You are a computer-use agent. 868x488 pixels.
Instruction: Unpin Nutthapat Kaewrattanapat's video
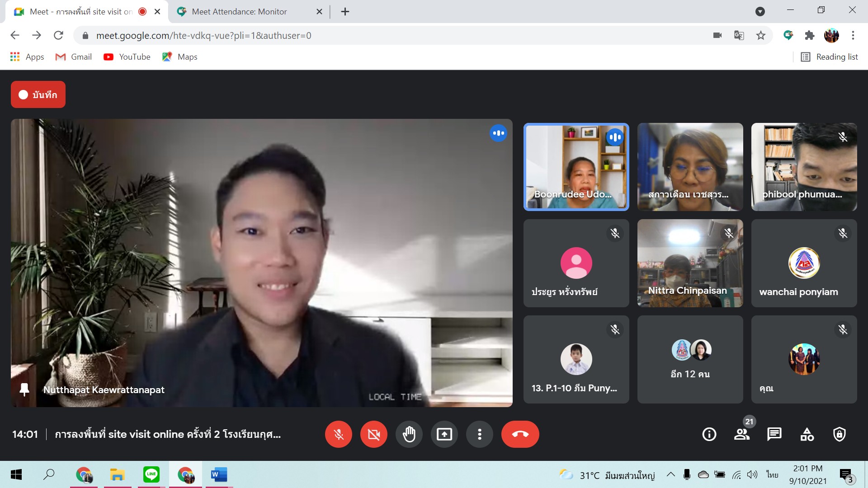[24, 389]
